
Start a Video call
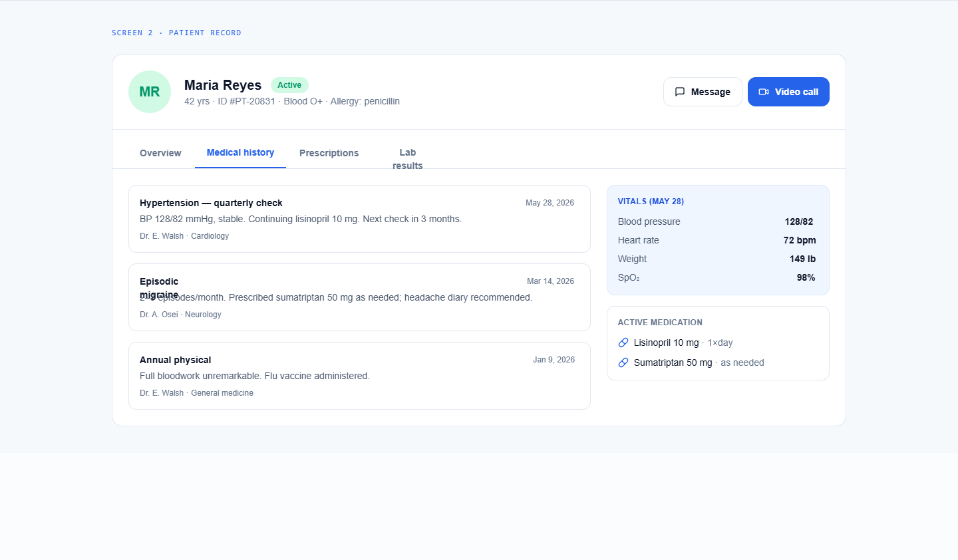click(x=788, y=92)
